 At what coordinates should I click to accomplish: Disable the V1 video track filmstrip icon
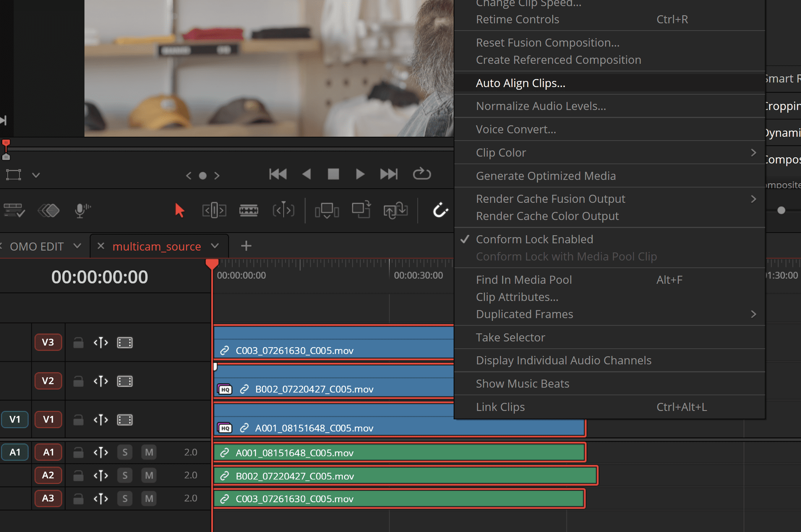coord(125,420)
